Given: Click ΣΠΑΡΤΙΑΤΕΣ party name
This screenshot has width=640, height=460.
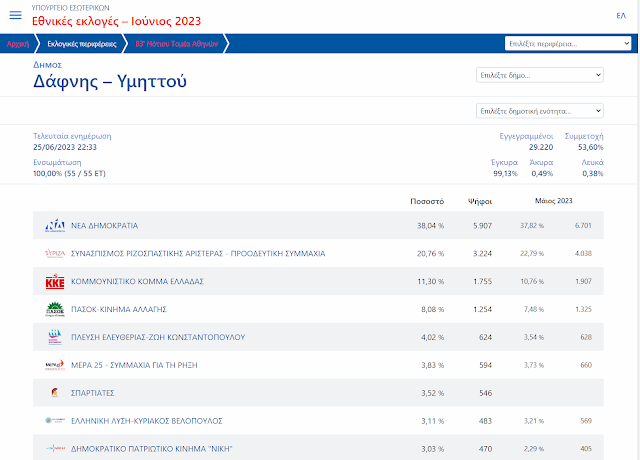Looking at the screenshot, I should coord(93,393).
